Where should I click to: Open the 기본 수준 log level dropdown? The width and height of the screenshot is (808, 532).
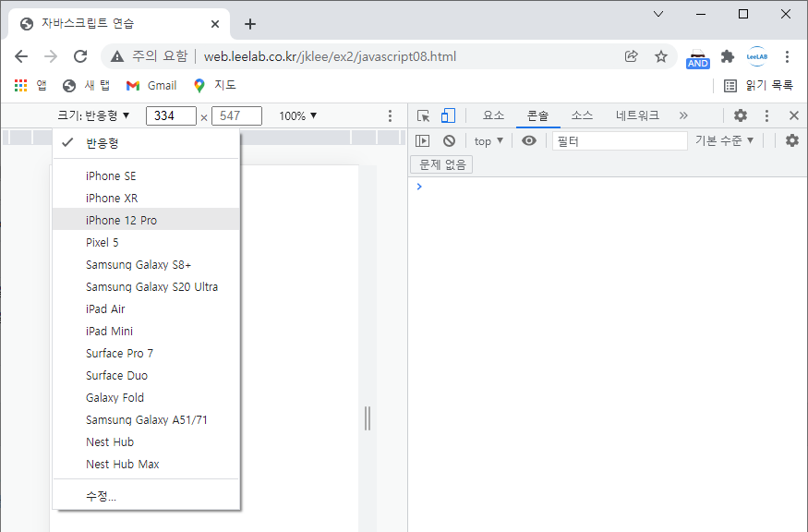click(x=723, y=140)
